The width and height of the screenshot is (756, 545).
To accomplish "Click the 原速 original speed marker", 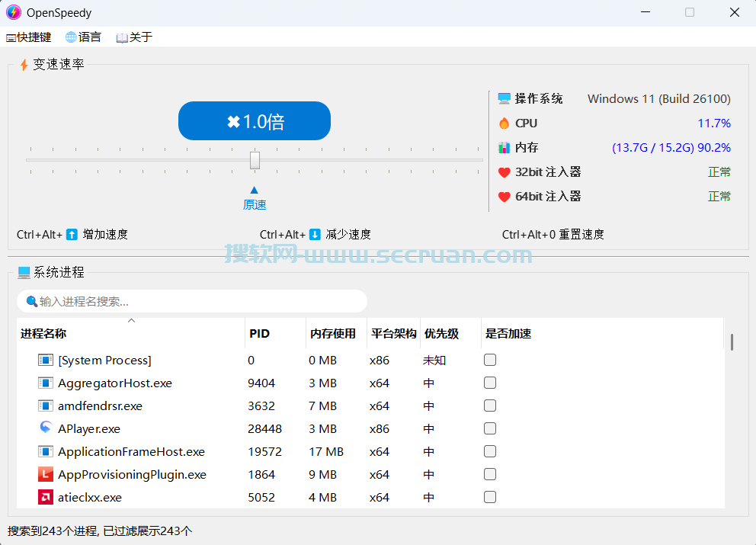I will [255, 205].
